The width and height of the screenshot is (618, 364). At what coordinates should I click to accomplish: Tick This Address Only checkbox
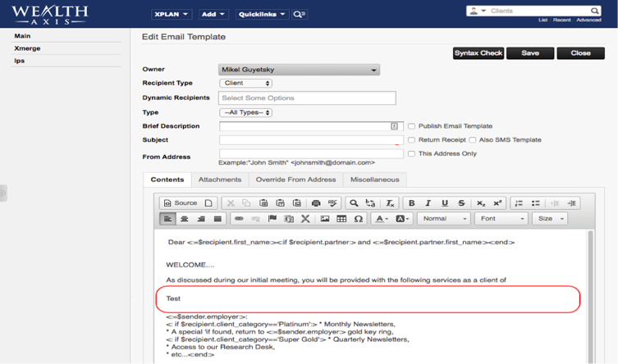coord(411,154)
